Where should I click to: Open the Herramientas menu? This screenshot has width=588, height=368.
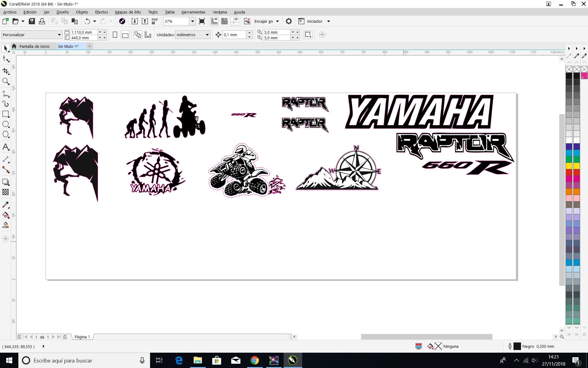pyautogui.click(x=193, y=12)
